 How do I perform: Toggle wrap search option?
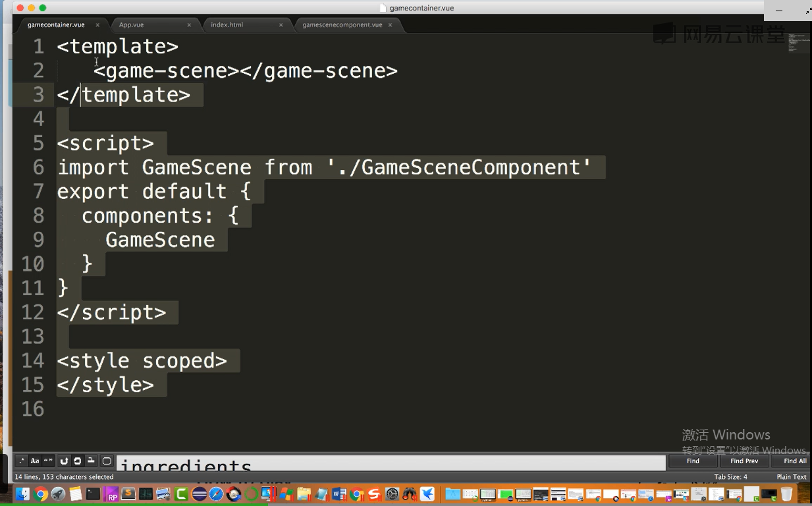coord(77,461)
